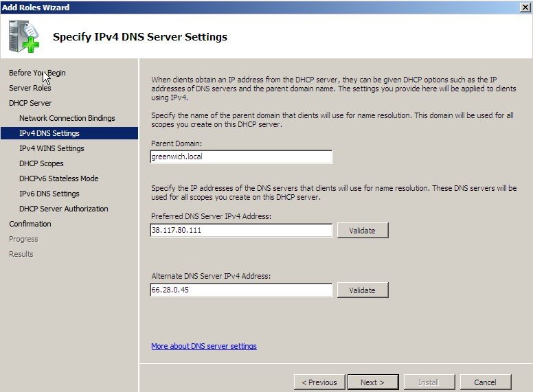Click the Parent Domain label
The image size is (533, 392).
click(x=177, y=143)
